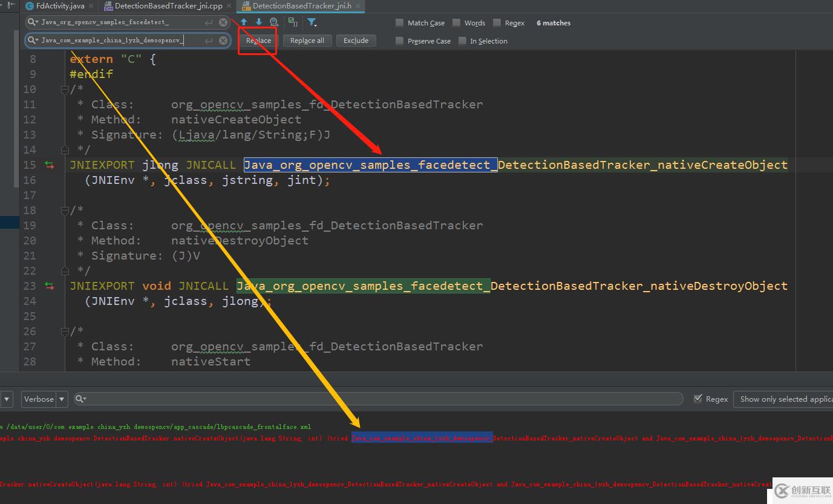Click the Exclude button
Screen dimensions: 833x504
tap(356, 41)
